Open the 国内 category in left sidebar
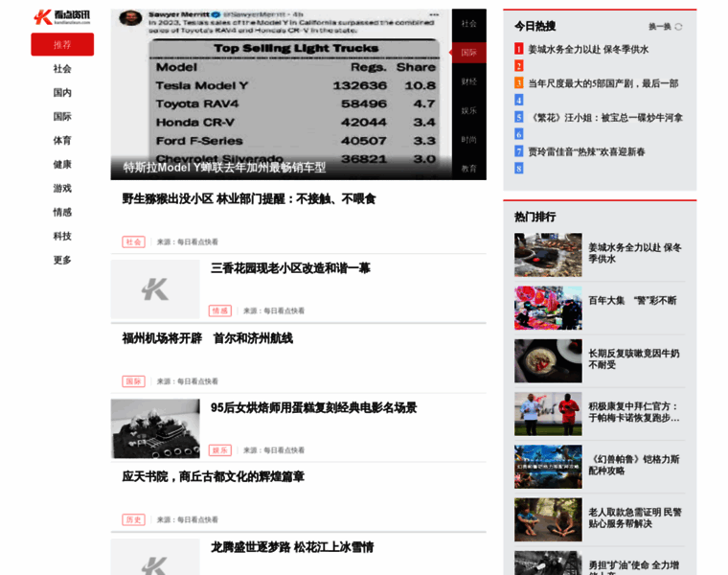728x575 pixels. point(62,92)
